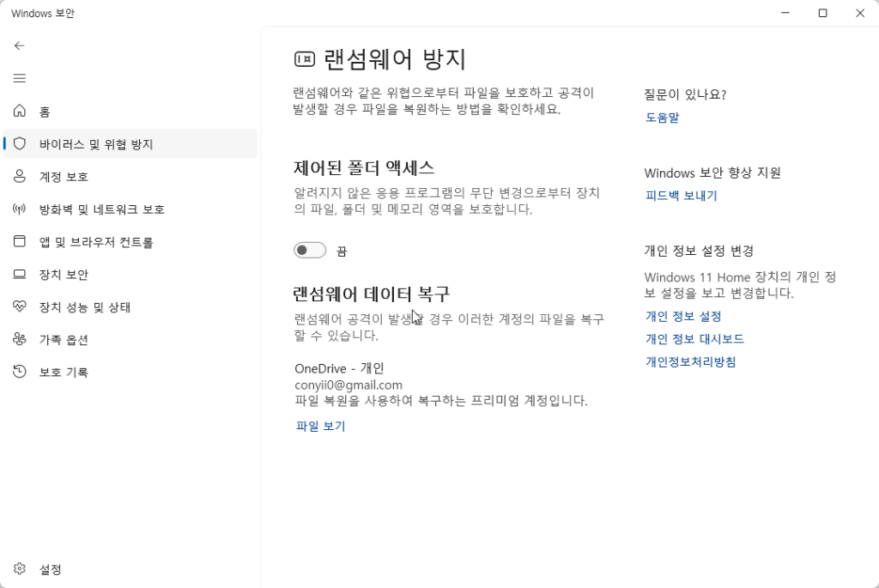This screenshot has width=879, height=588.
Task: Click the 개인 정보 설정 변경 heading
Action: 699,251
